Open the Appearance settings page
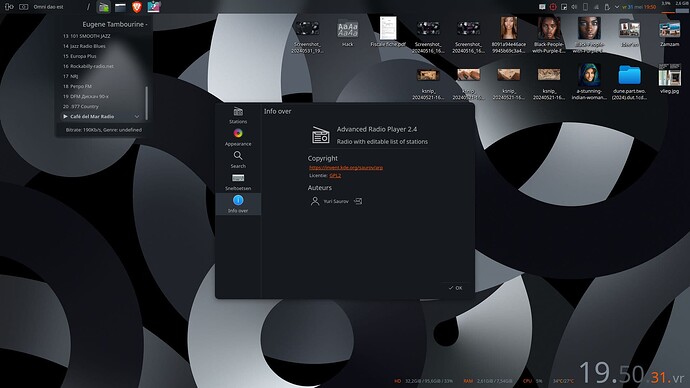Image resolution: width=690 pixels, height=388 pixels. pyautogui.click(x=238, y=138)
